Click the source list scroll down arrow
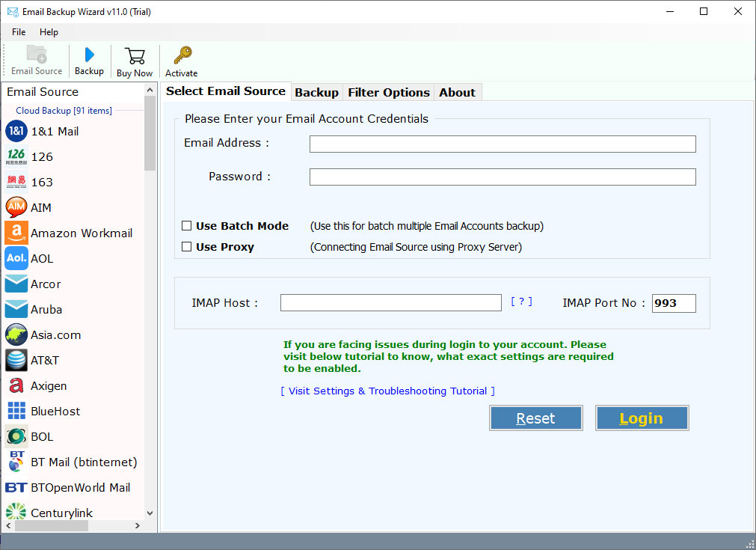The image size is (756, 550). coord(150,513)
